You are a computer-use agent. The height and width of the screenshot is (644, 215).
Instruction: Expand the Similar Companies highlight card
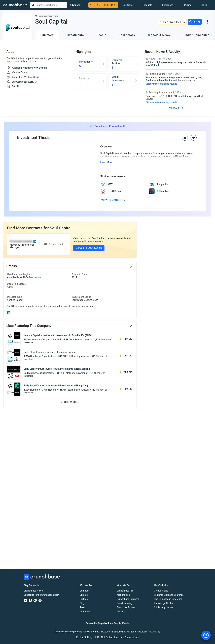124,81
